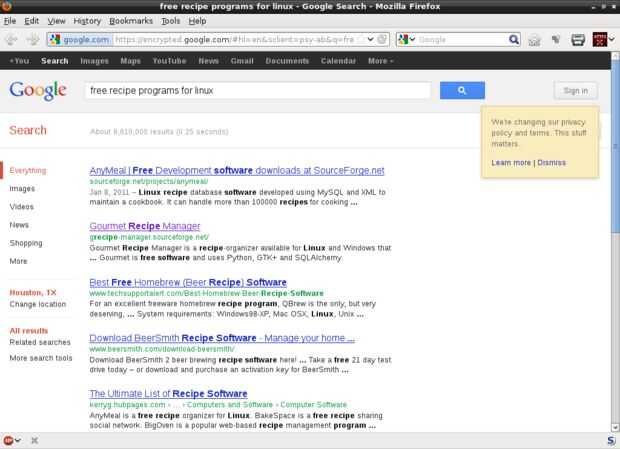Image resolution: width=620 pixels, height=449 pixels.
Task: Open Best Free Homebrew Beer Recipe Software
Action: 188,282
